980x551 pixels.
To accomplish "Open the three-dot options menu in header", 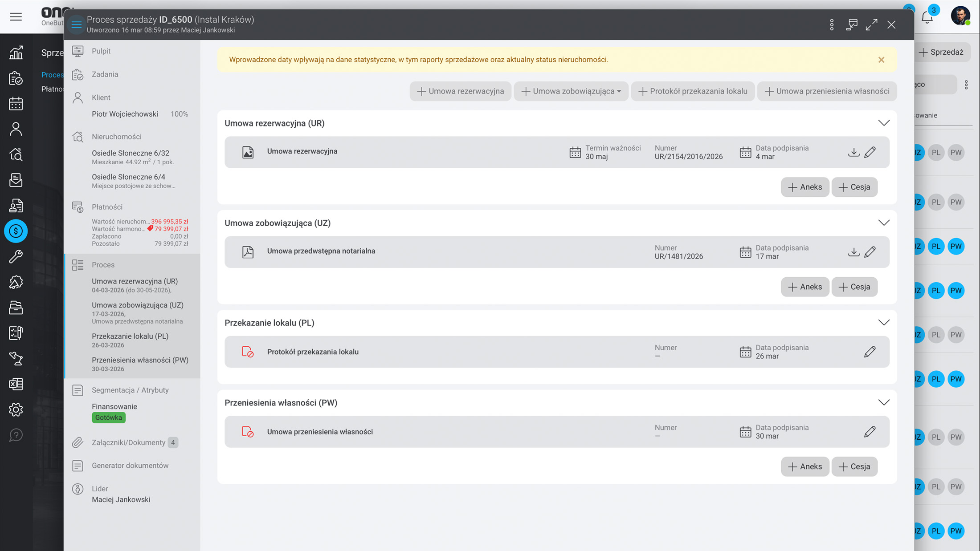I will click(832, 24).
